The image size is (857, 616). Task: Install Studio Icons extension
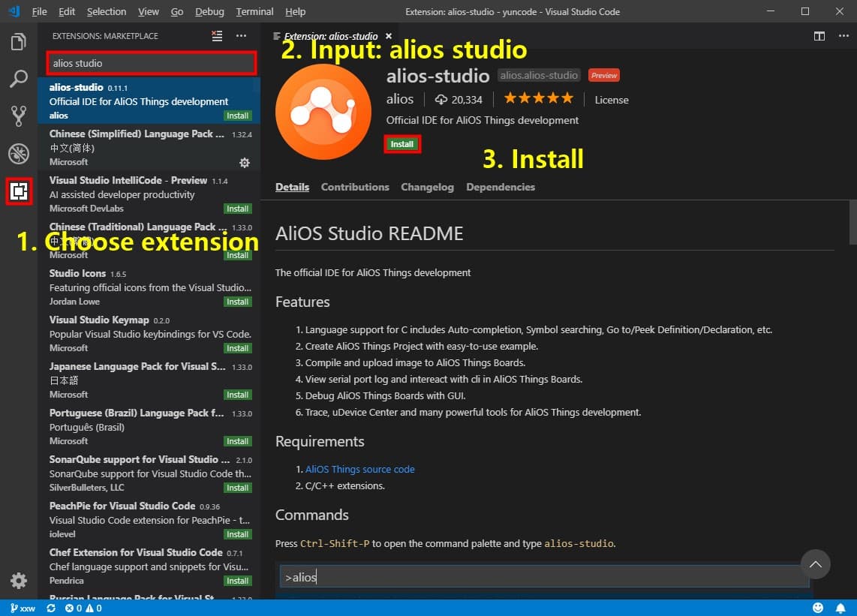click(238, 302)
